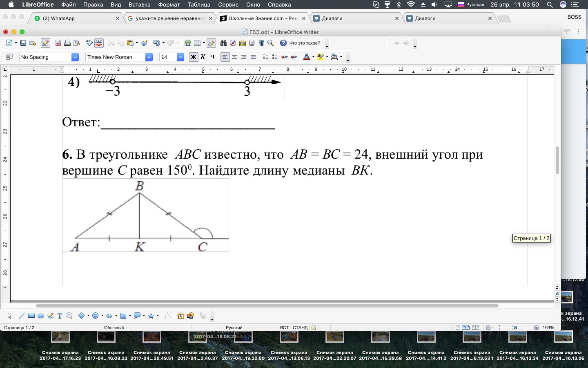The width and height of the screenshot is (588, 368).
Task: Open the Gallery icon
Action: point(243,43)
